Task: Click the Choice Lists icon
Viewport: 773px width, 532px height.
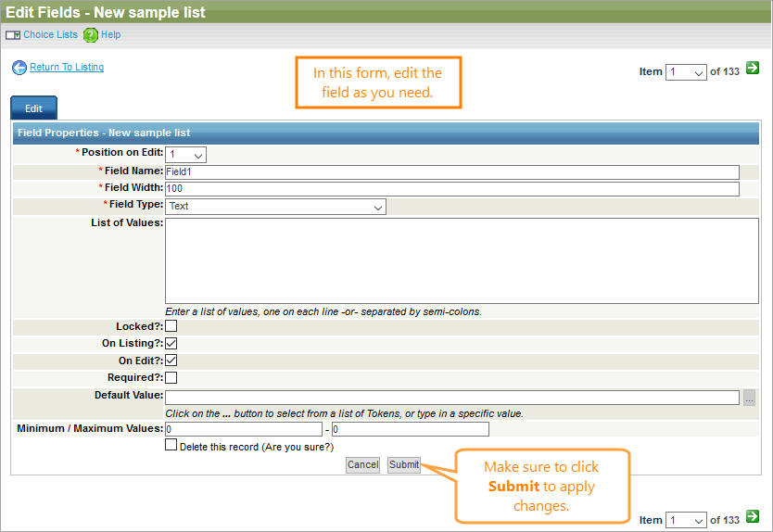Action: point(13,35)
